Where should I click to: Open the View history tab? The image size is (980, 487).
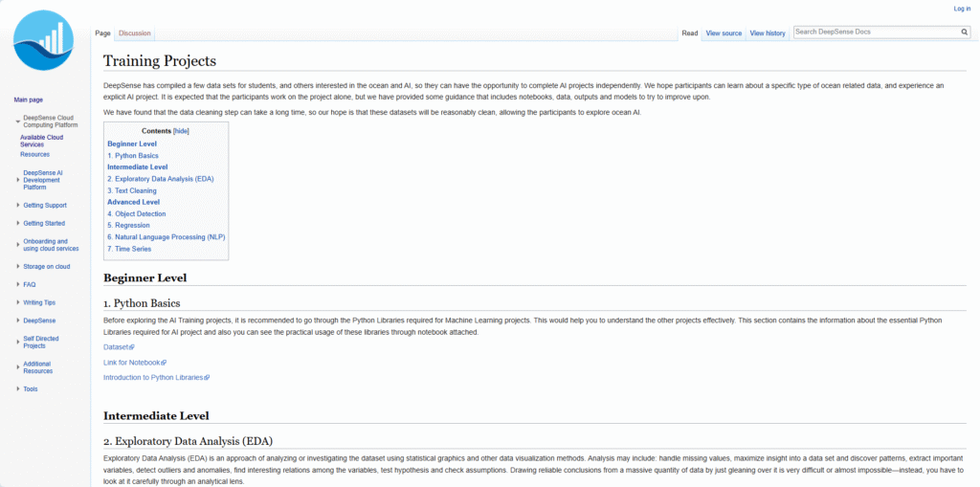pyautogui.click(x=768, y=33)
